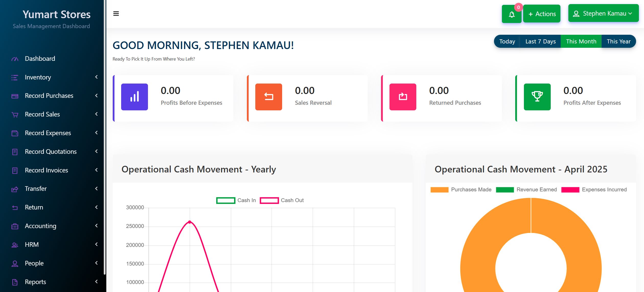Viewport: 644px width, 292px height.
Task: Click the Cash Out peak data point
Action: tap(190, 222)
